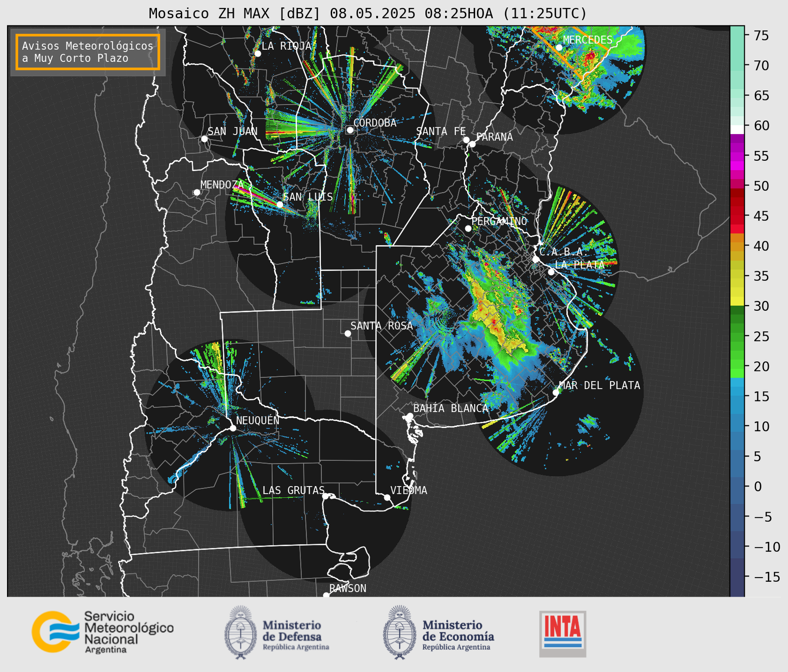Click the white 60 dBZ color band
The height and width of the screenshot is (672, 788).
point(737,129)
